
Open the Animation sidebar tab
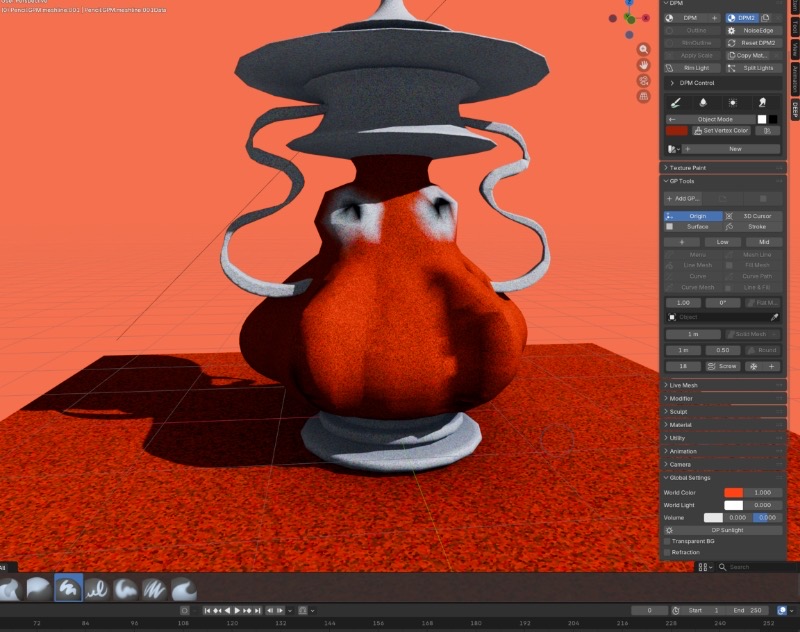pyautogui.click(x=795, y=79)
